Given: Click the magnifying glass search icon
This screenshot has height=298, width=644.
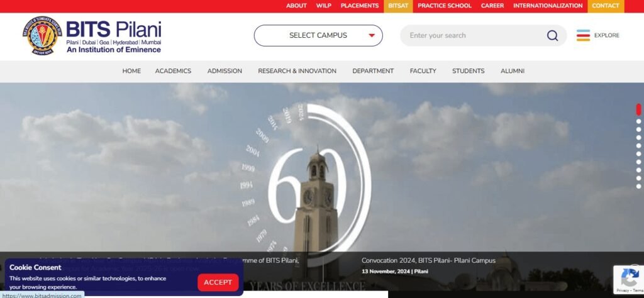Looking at the screenshot, I should click(x=552, y=36).
